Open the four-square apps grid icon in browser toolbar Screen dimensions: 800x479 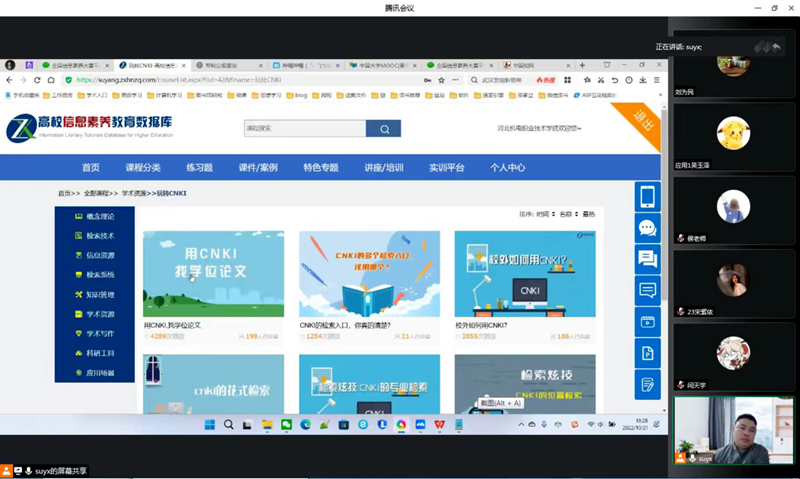[x=567, y=80]
